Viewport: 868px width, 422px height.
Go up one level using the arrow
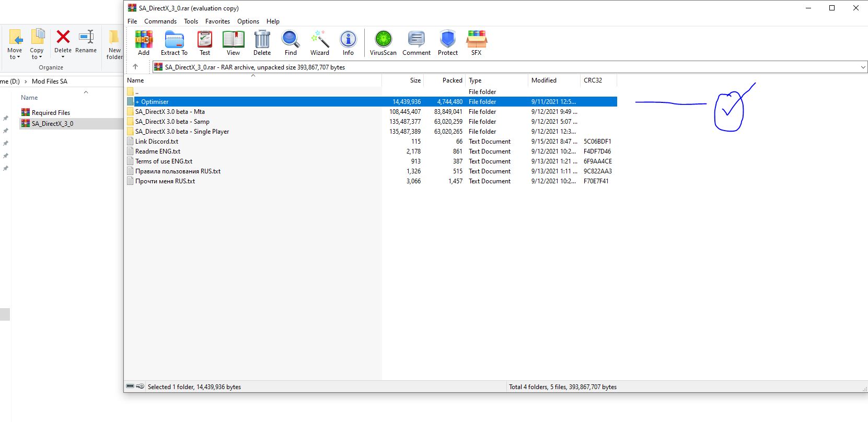[x=135, y=67]
